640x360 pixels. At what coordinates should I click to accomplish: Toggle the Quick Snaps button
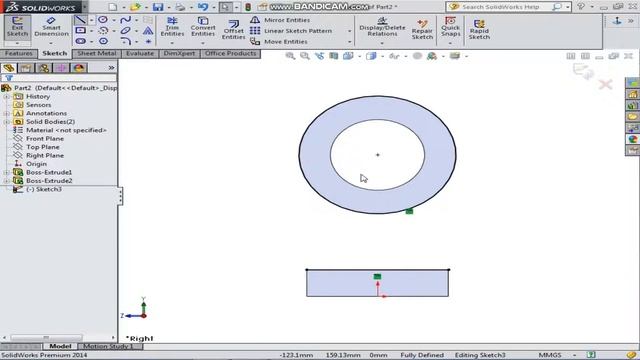click(x=450, y=27)
